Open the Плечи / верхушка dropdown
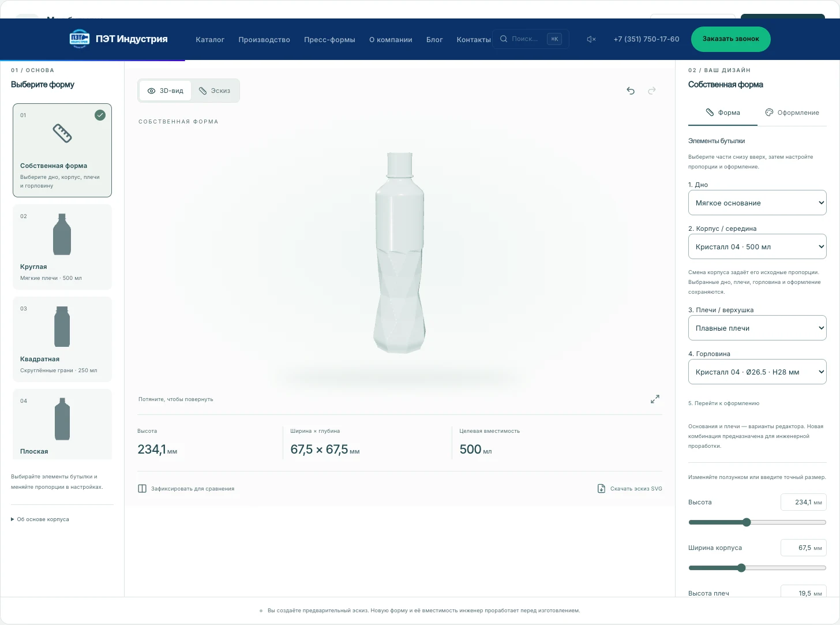Viewport: 840px width, 625px height. [x=757, y=328]
